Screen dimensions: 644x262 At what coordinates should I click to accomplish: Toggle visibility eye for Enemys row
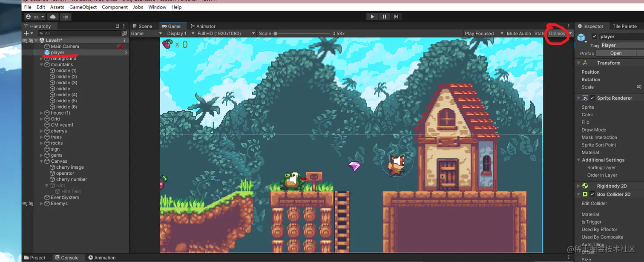coord(25,204)
